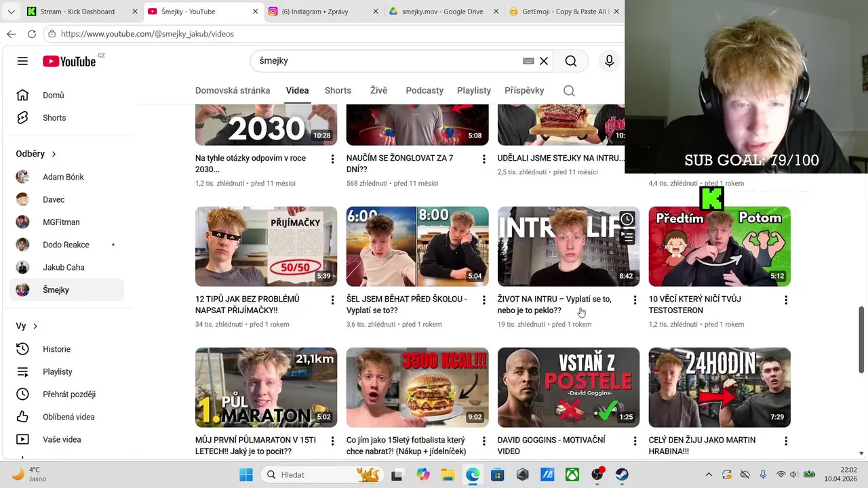Add ŽIVOT NA INTRU video to watch later
Screen dimensions: 868x488
point(627,219)
